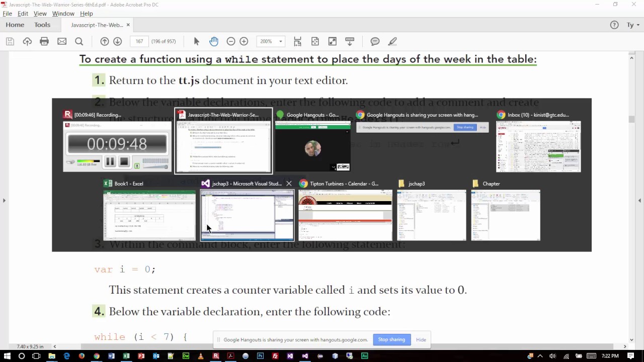Image resolution: width=644 pixels, height=362 pixels.
Task: Switch to Tipton Turbines Calendar thumbnail
Action: (345, 210)
